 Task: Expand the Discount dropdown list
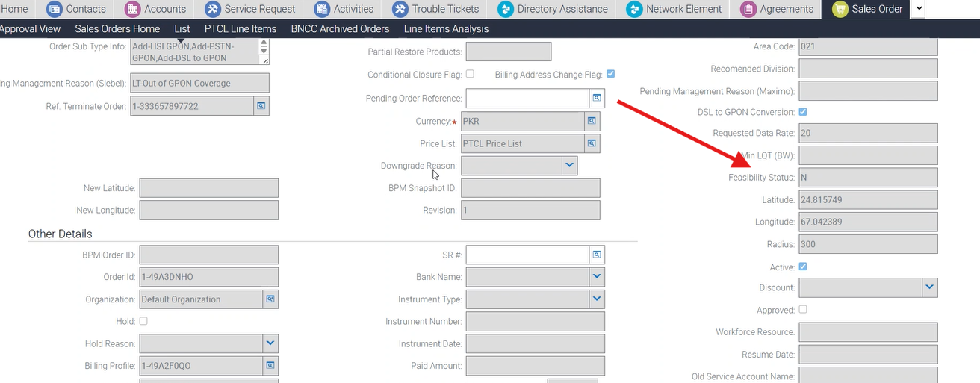(929, 287)
